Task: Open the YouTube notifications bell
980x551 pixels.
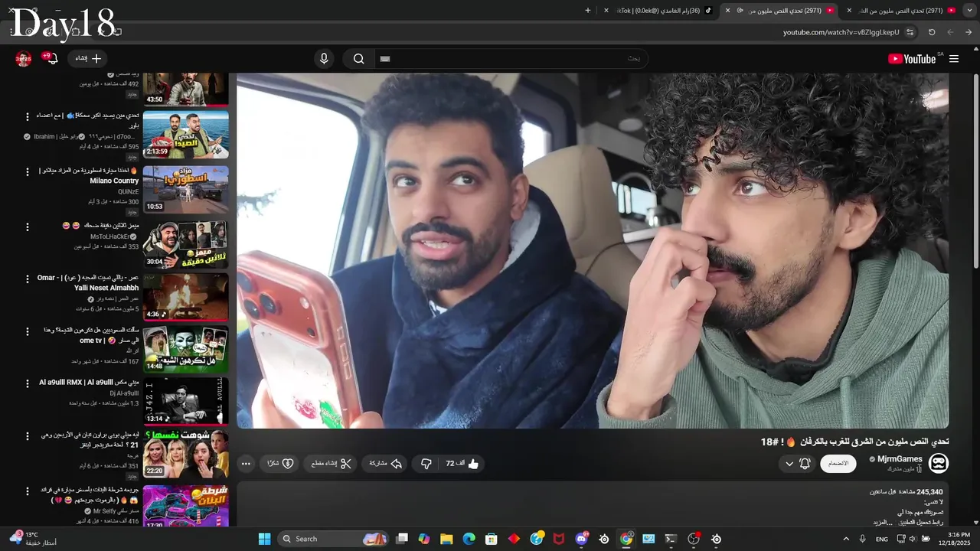Action: 51,58
